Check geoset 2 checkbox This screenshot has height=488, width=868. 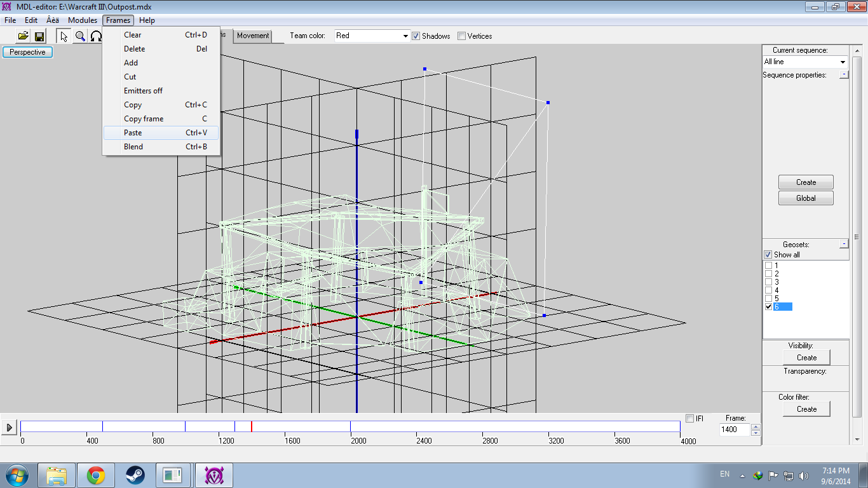click(768, 274)
